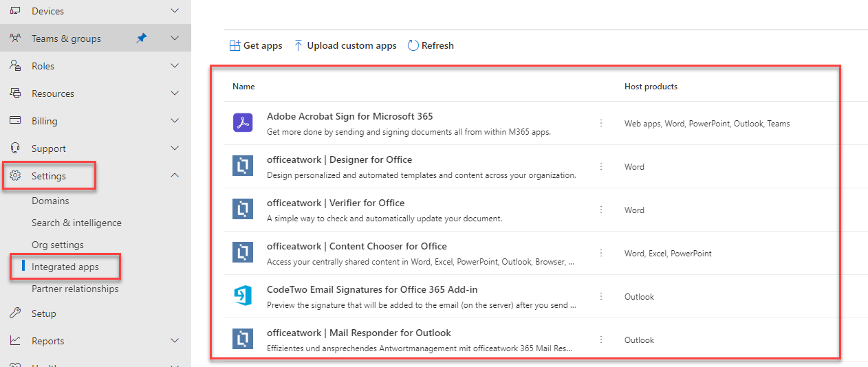Image resolution: width=868 pixels, height=367 pixels.
Task: Expand the Support chevron
Action: coord(175,148)
